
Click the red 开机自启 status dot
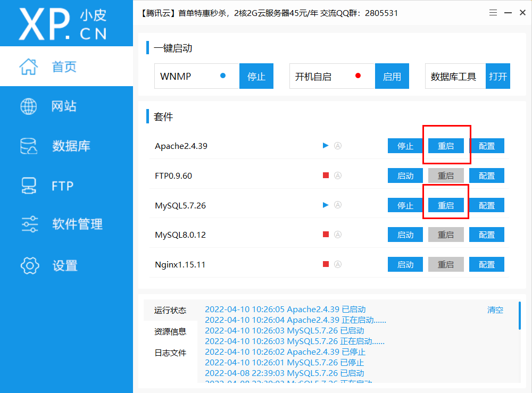coord(358,76)
